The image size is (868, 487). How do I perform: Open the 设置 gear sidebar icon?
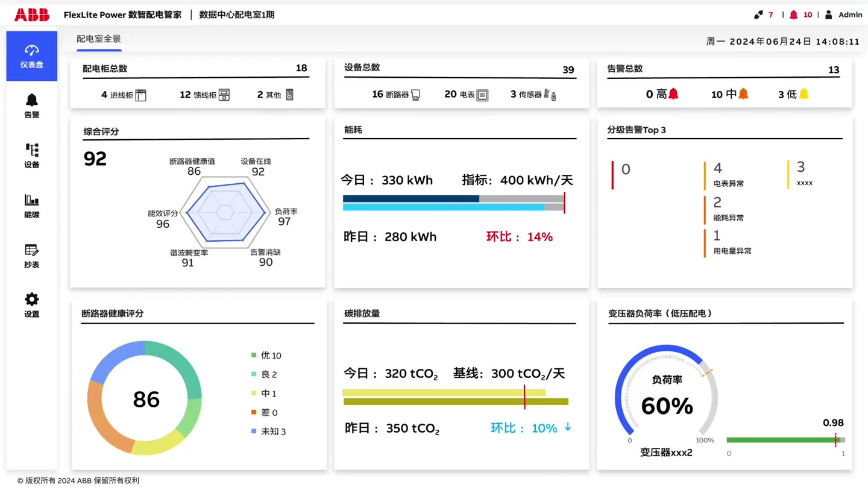point(32,299)
